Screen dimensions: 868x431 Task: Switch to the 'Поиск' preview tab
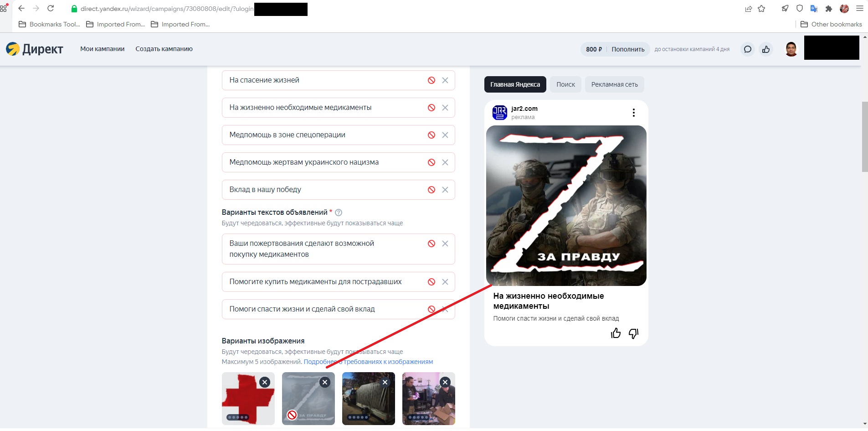[x=565, y=84]
